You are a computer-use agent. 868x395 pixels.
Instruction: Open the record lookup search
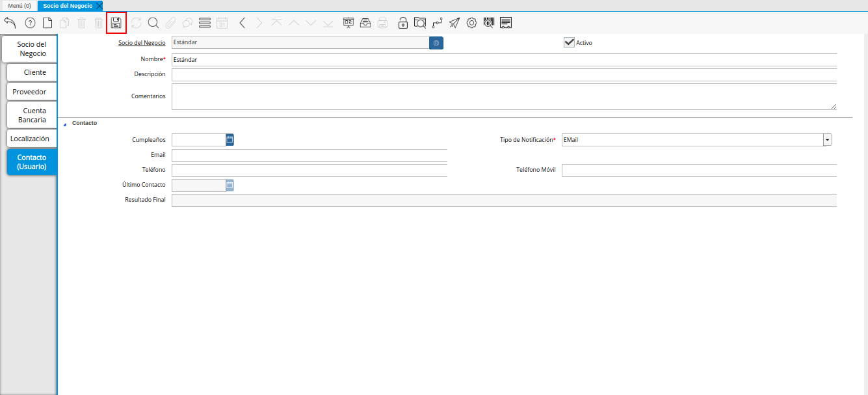coord(153,22)
